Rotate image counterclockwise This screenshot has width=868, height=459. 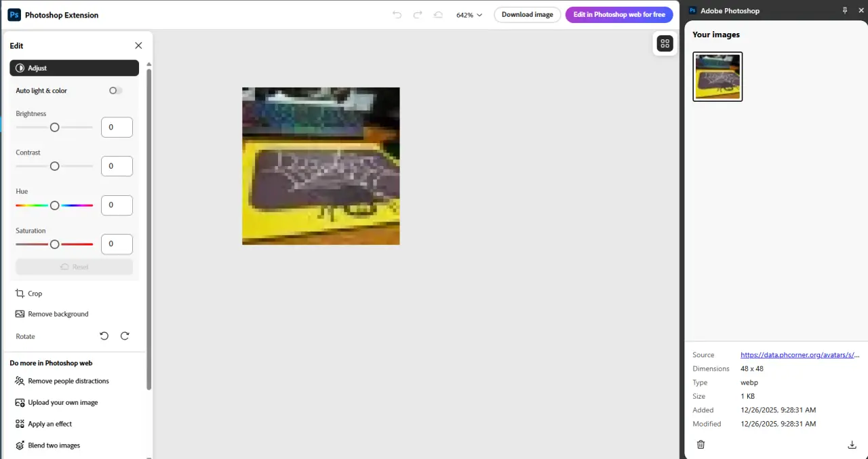tap(104, 336)
